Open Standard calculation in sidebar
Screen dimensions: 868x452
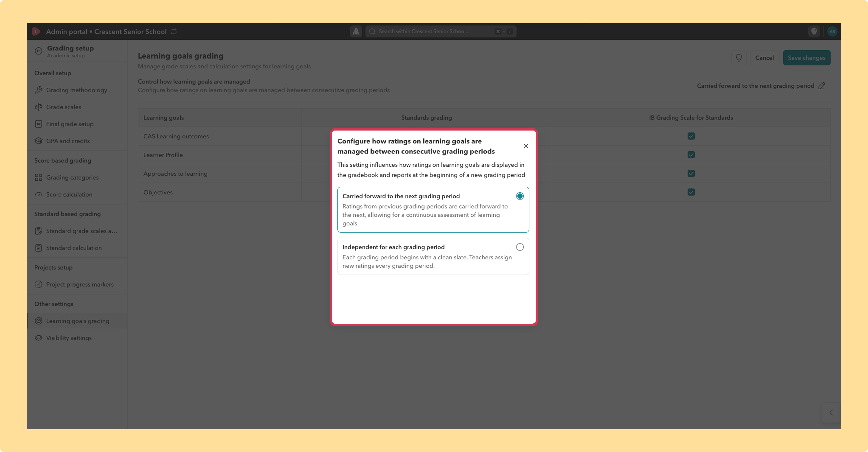[x=77, y=248]
